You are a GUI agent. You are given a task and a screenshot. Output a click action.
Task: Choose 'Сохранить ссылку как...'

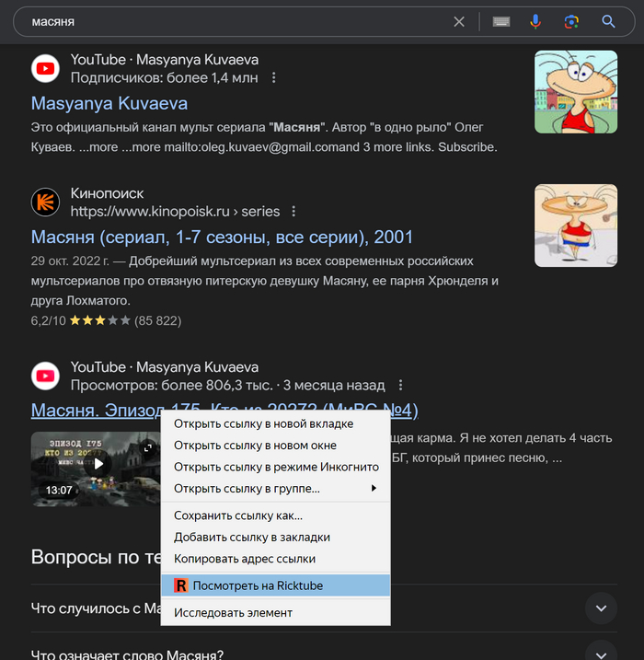tap(275, 515)
